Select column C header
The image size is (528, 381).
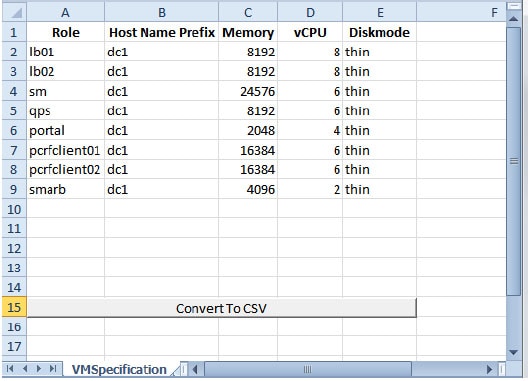[248, 13]
